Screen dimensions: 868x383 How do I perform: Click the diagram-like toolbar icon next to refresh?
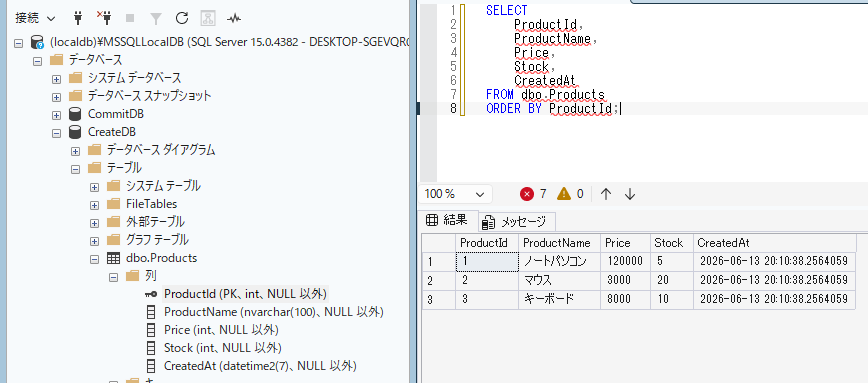[x=208, y=18]
